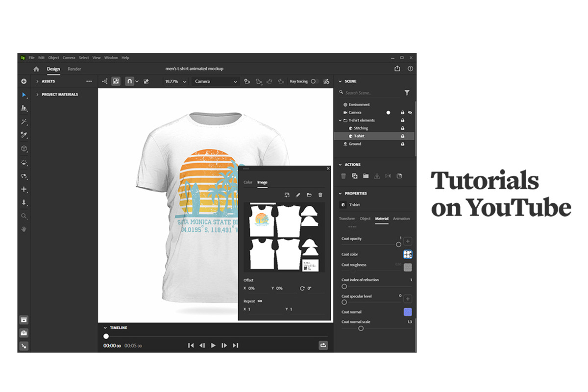Screen dimensions: 588x392
Task: Collapse the Actions panel
Action: [340, 165]
